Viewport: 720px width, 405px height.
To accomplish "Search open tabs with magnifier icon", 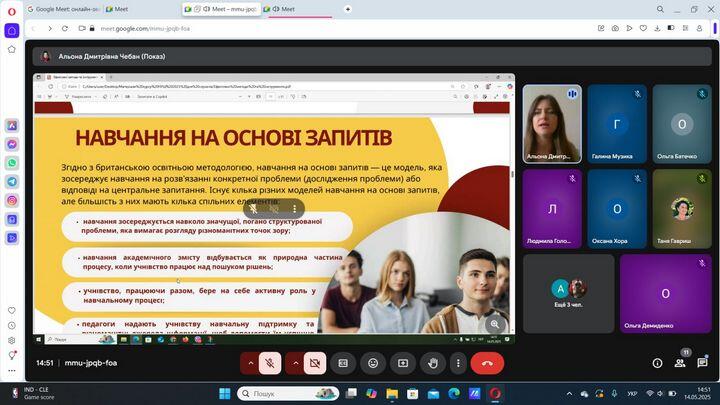I will point(660,9).
